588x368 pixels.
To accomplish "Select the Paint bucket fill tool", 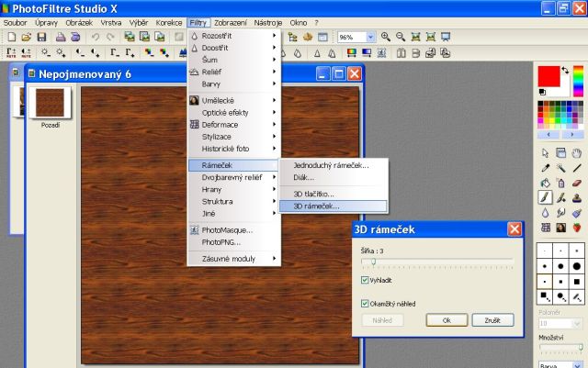I will 545,183.
